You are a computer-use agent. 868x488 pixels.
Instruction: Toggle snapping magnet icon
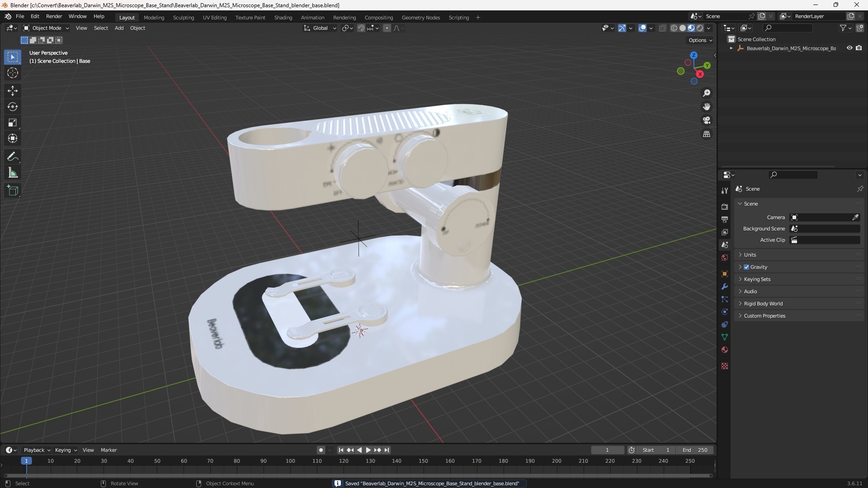click(361, 28)
